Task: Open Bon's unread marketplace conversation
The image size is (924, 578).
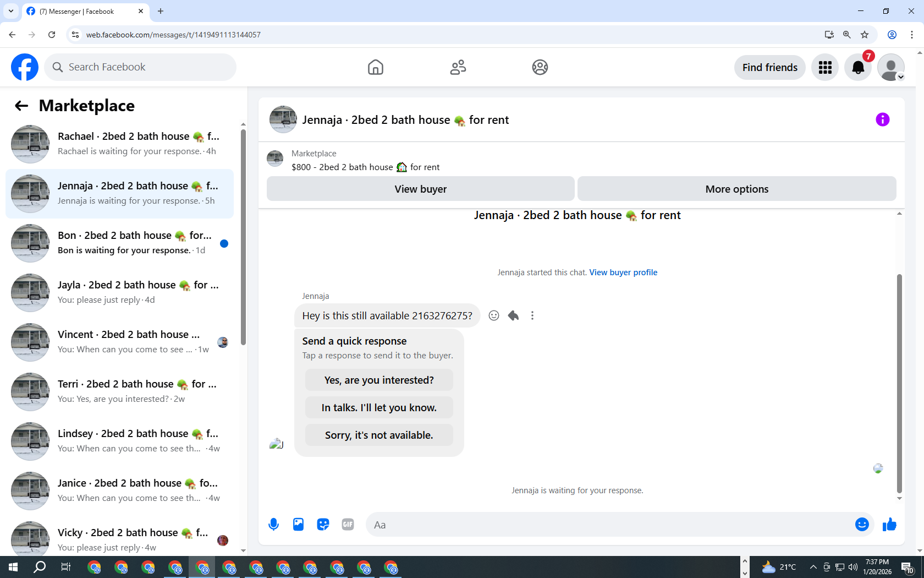Action: [x=120, y=243]
